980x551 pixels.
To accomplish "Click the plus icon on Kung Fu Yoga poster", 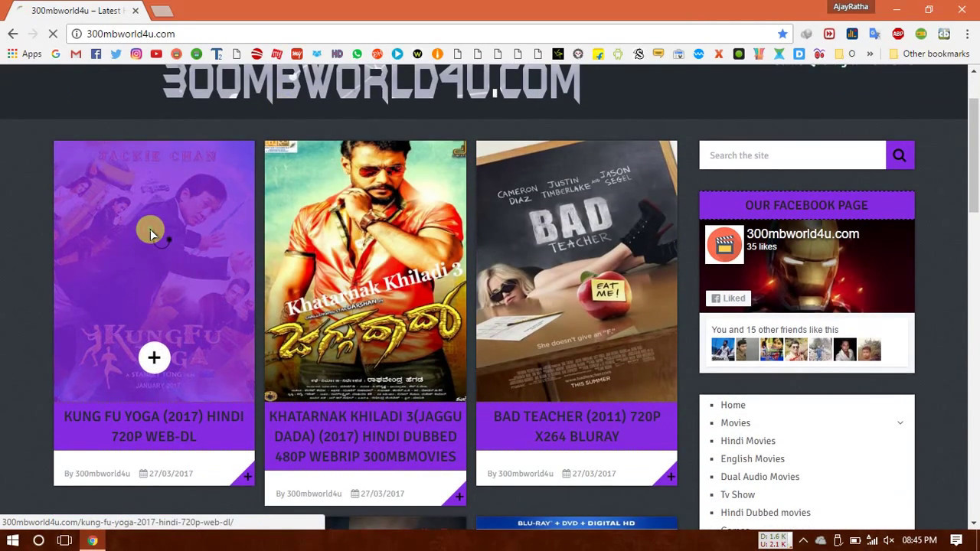I will pyautogui.click(x=154, y=357).
